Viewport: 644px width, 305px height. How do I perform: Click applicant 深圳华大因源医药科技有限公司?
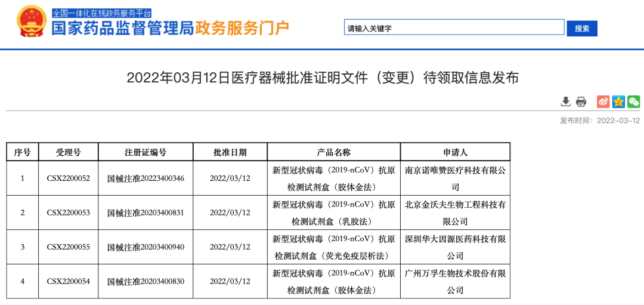(x=455, y=247)
